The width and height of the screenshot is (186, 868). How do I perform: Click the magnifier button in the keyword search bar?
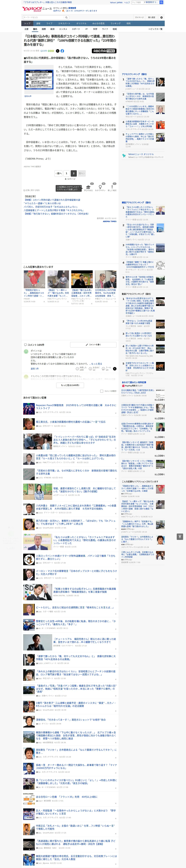66,18
